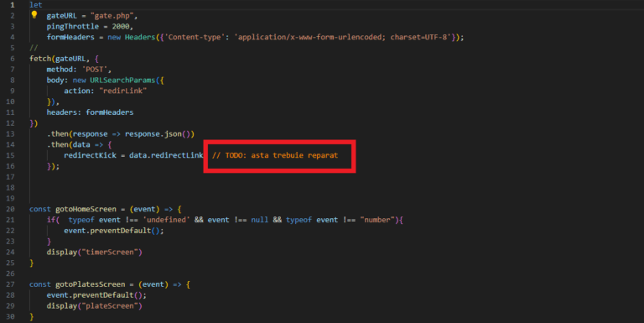
Task: Click gotoHomeScreen function name
Action: (86, 209)
